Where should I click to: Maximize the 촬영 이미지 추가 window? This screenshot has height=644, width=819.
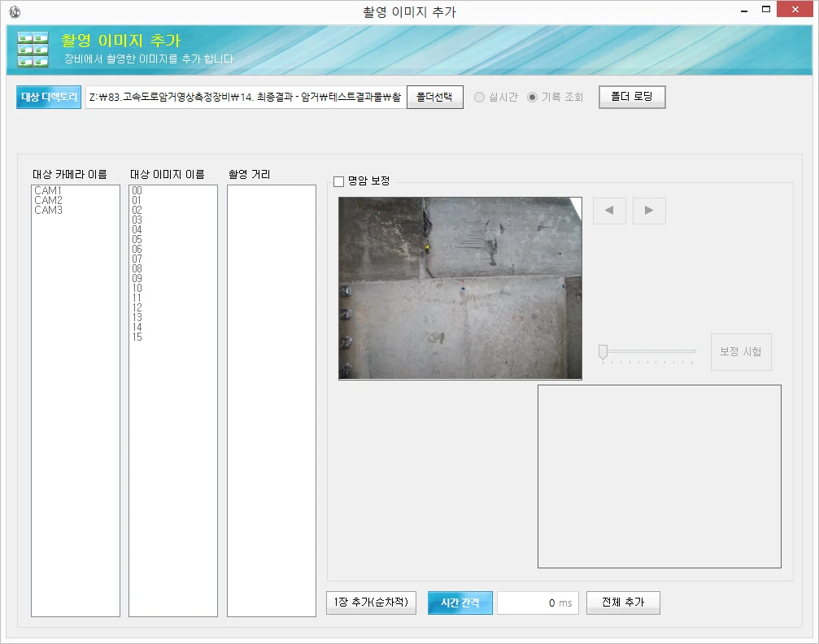coord(765,10)
